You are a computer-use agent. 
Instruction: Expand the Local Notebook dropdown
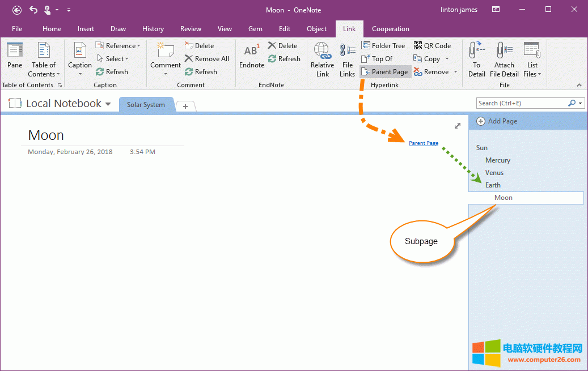[108, 104]
